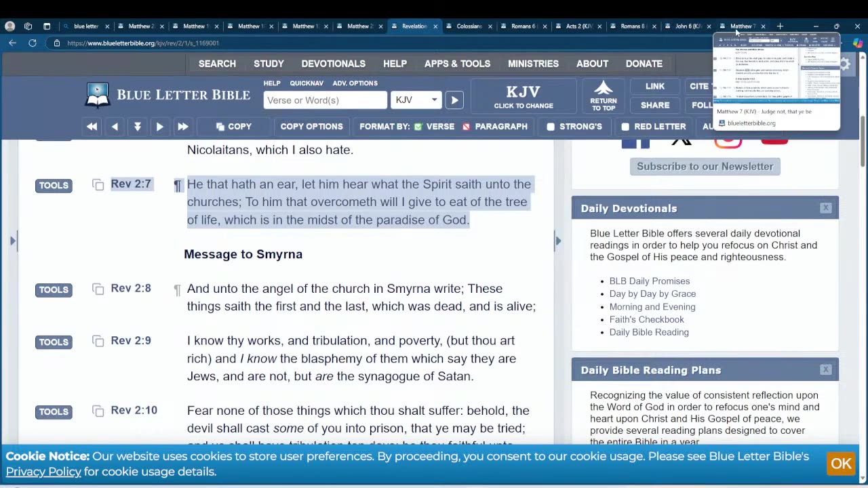Jump to previous book with double-left arrows
The width and height of the screenshot is (868, 488).
click(x=92, y=127)
